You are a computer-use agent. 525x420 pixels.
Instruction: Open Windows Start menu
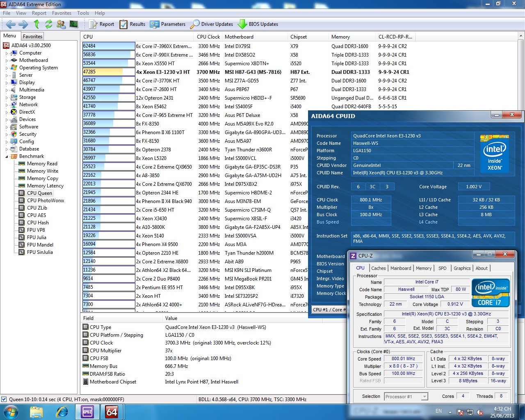tap(11, 411)
